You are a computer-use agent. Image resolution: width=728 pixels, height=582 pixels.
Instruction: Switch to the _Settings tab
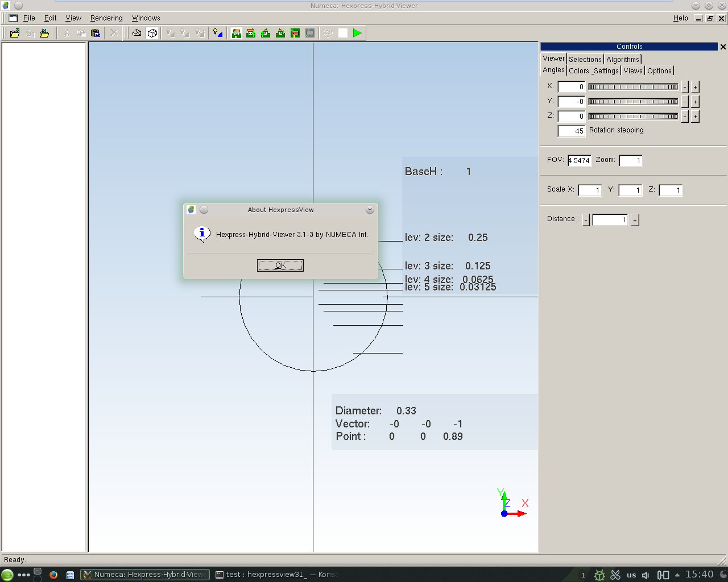click(606, 71)
